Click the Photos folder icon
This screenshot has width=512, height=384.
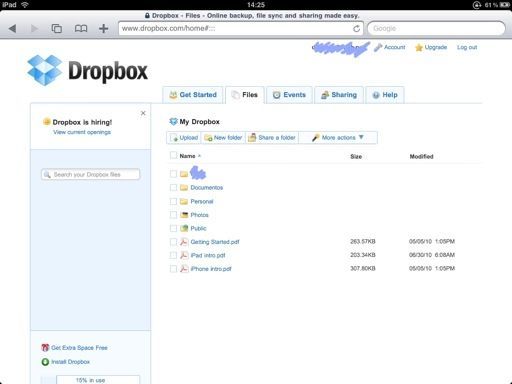click(x=184, y=215)
